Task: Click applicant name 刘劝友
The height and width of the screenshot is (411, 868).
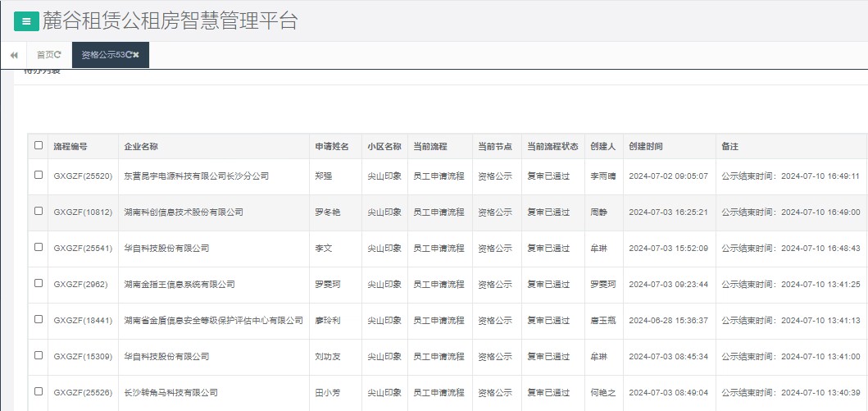Action: [x=328, y=357]
